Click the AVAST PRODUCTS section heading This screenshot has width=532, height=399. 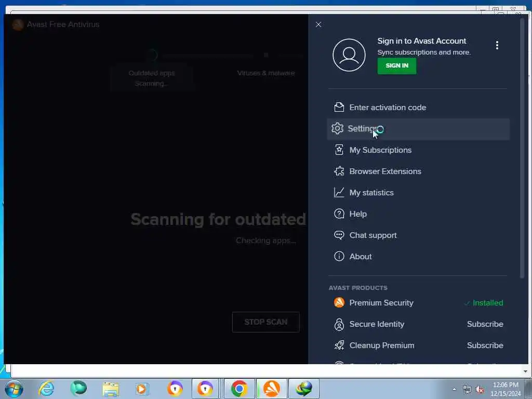point(358,288)
